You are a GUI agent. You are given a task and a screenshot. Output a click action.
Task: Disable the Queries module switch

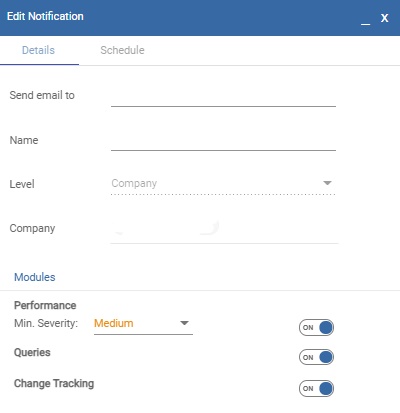[x=316, y=357]
